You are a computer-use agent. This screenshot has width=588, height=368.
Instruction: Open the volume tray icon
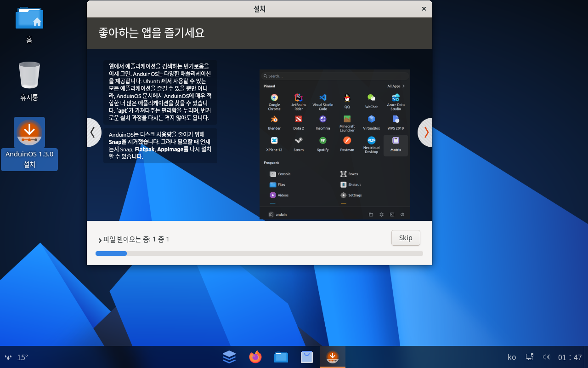tap(546, 357)
